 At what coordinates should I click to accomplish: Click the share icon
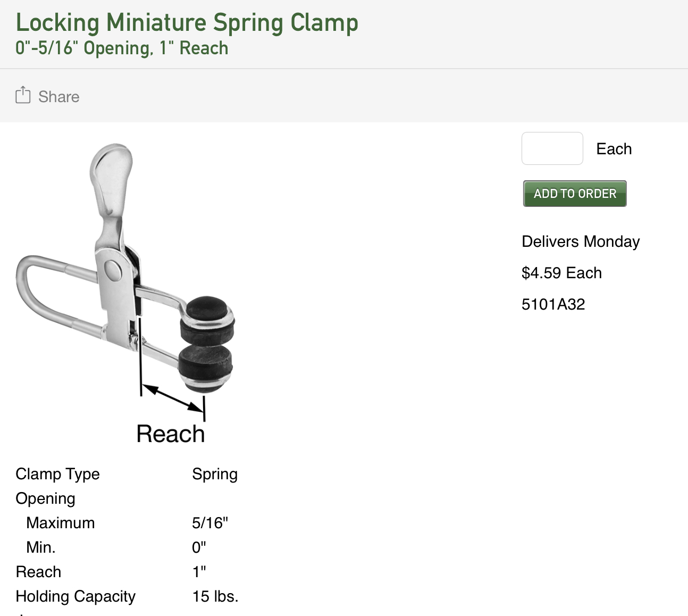pyautogui.click(x=23, y=95)
